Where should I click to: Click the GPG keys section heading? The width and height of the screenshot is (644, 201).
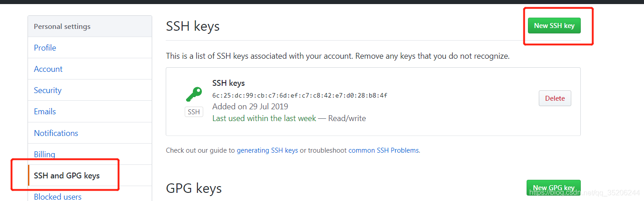click(194, 188)
